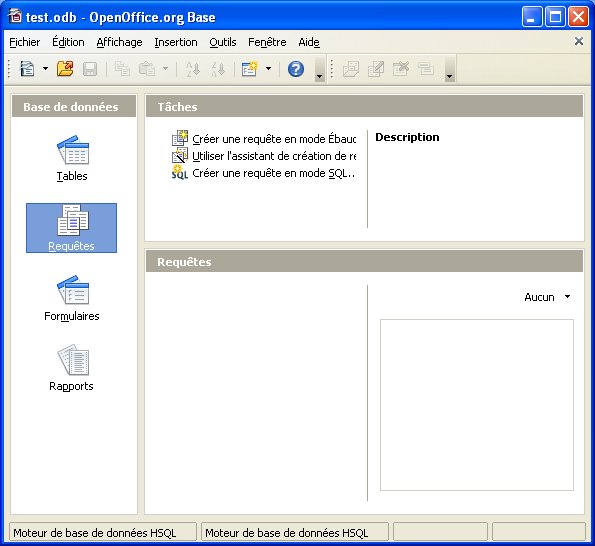Open the New document dropdown arrow

(45, 69)
